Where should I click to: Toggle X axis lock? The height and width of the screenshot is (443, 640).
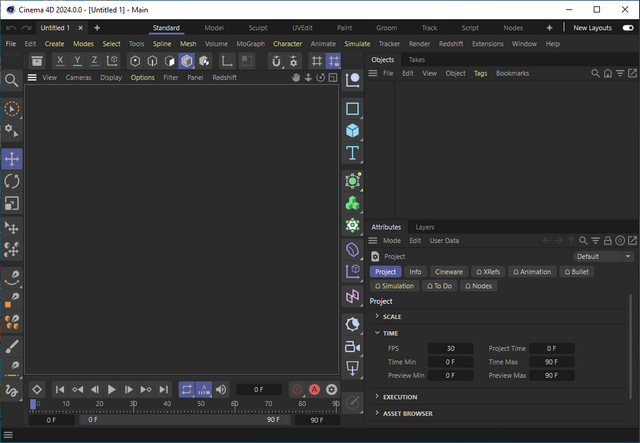60,61
